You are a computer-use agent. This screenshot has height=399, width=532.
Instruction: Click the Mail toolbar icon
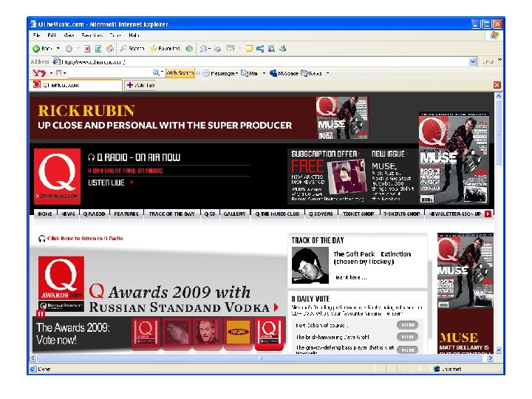204,49
